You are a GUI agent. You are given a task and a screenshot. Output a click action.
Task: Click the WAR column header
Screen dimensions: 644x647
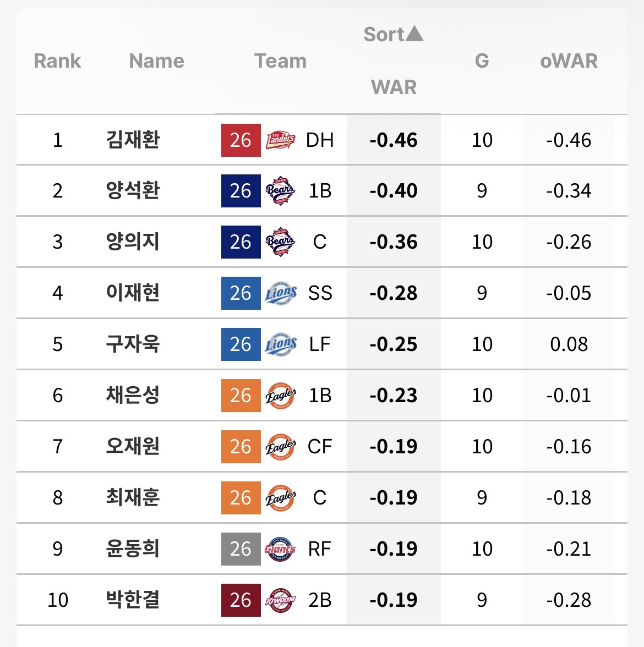click(x=394, y=87)
